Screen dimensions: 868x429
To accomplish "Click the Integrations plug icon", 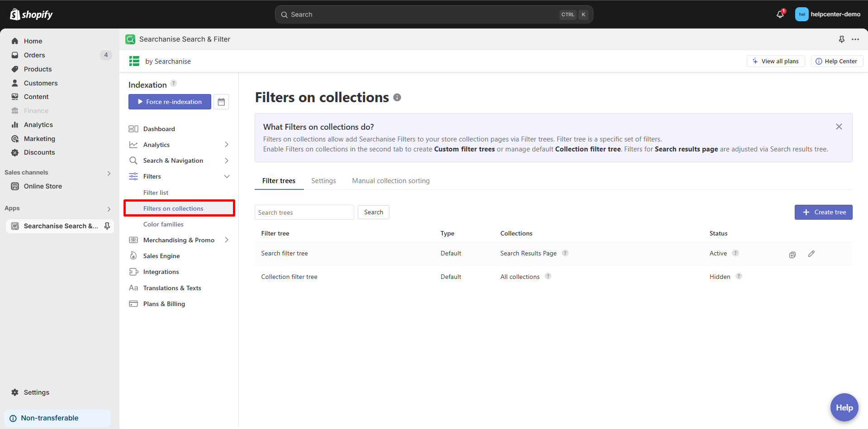I will tap(133, 271).
